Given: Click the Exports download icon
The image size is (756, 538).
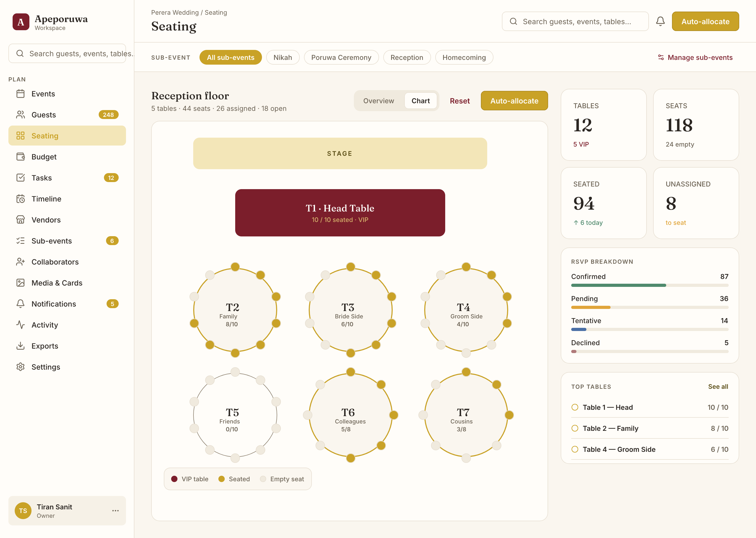Looking at the screenshot, I should tap(20, 346).
